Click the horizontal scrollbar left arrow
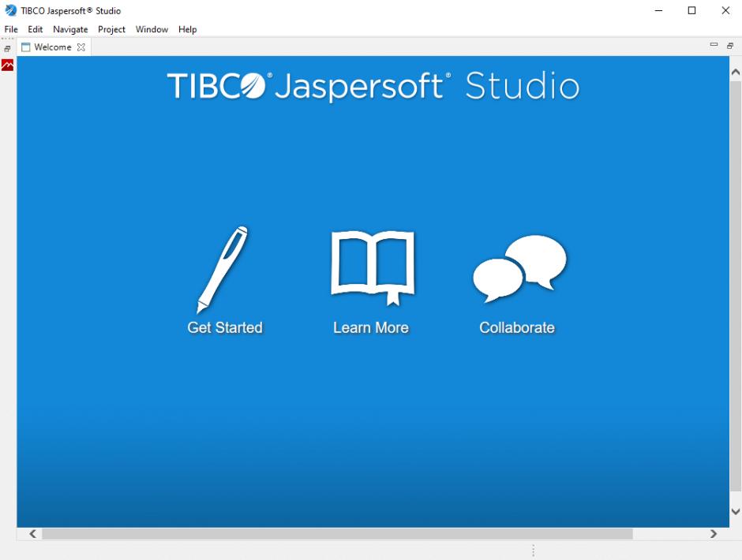 tap(32, 533)
